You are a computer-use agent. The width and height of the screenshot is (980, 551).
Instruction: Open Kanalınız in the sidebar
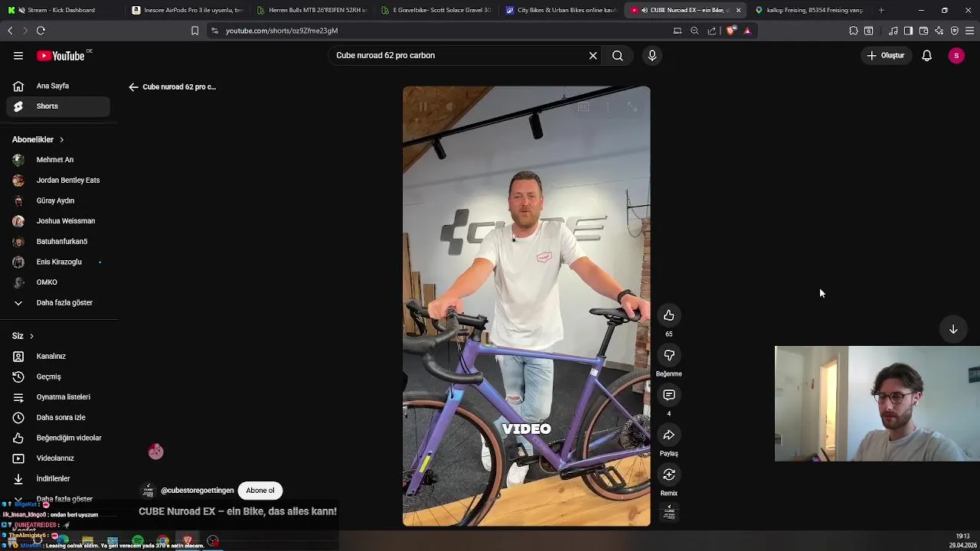point(58,356)
